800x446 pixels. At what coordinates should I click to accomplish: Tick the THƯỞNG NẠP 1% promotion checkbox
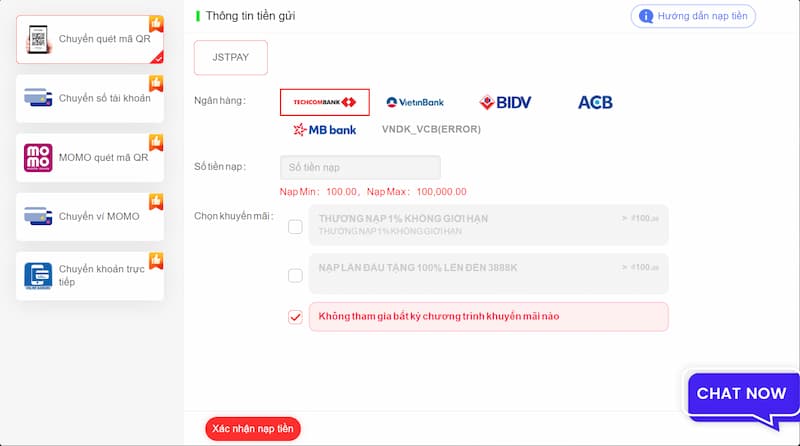[295, 227]
